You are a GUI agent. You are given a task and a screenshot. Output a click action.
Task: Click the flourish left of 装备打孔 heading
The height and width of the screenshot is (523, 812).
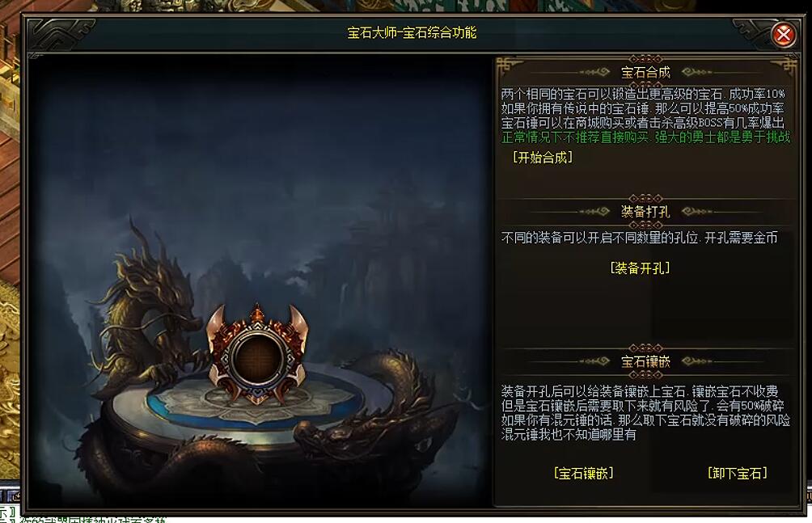click(x=594, y=211)
